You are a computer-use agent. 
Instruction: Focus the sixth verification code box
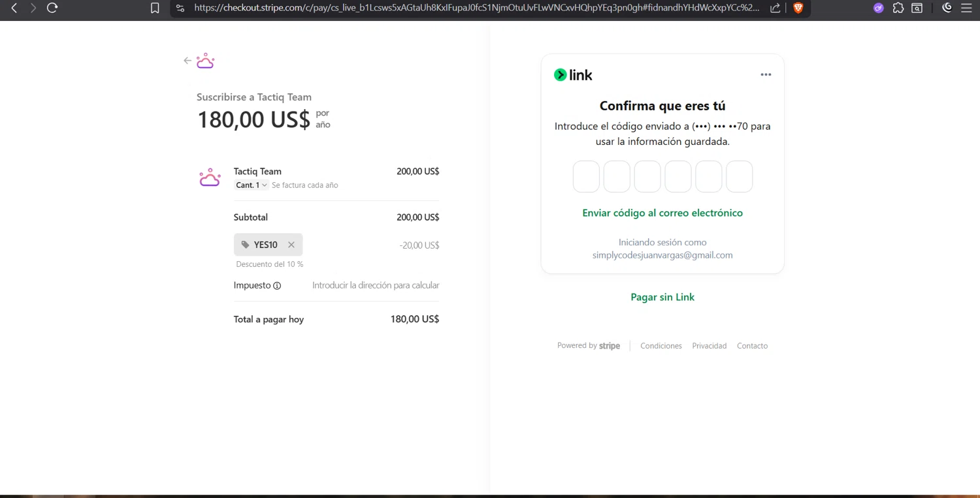coord(740,177)
